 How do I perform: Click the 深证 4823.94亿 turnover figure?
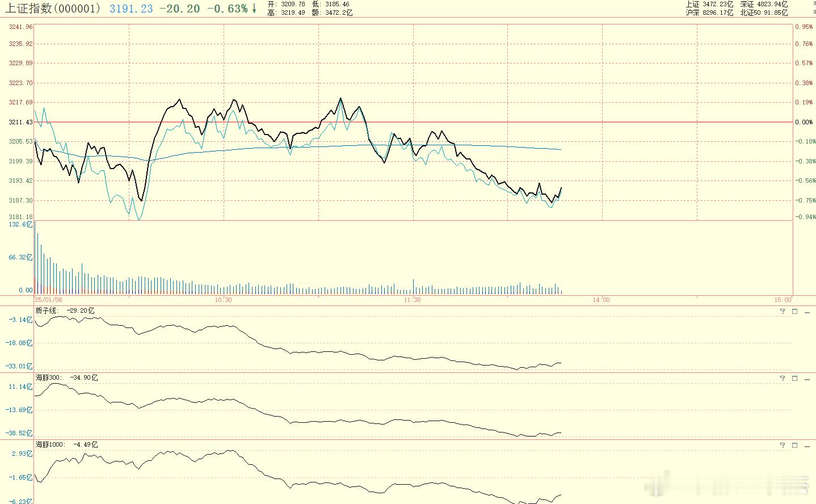764,4
